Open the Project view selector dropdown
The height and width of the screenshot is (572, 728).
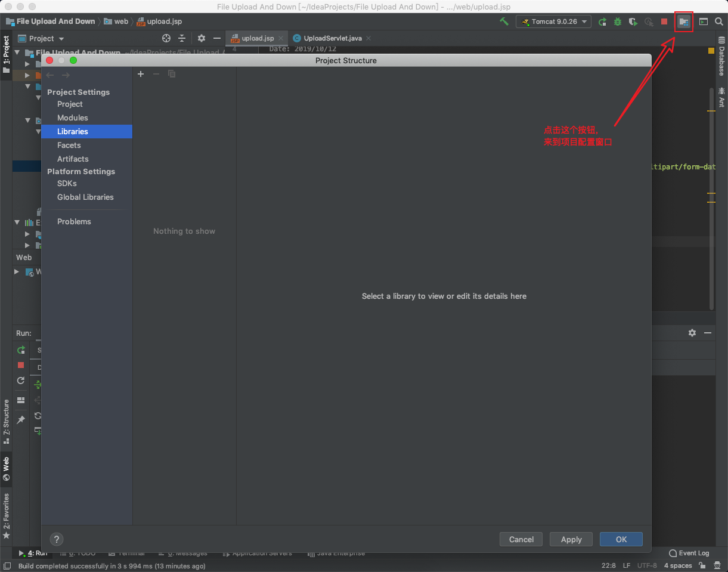pyautogui.click(x=44, y=38)
